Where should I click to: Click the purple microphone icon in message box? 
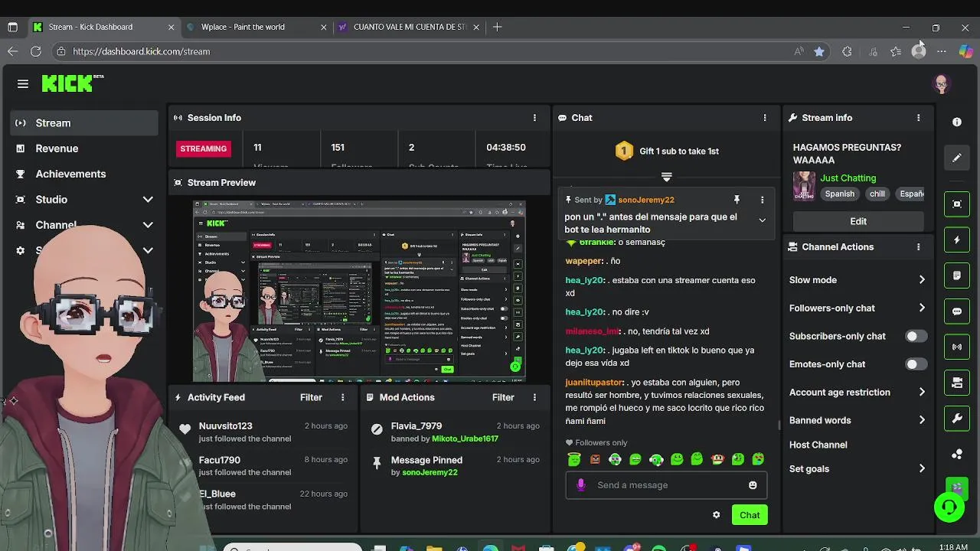581,484
